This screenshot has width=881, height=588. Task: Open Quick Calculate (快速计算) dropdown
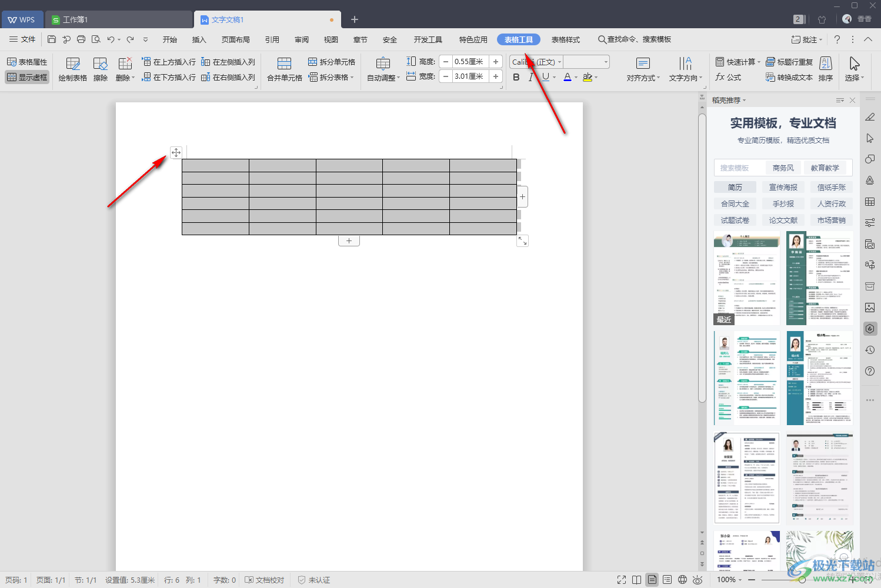[x=738, y=62]
